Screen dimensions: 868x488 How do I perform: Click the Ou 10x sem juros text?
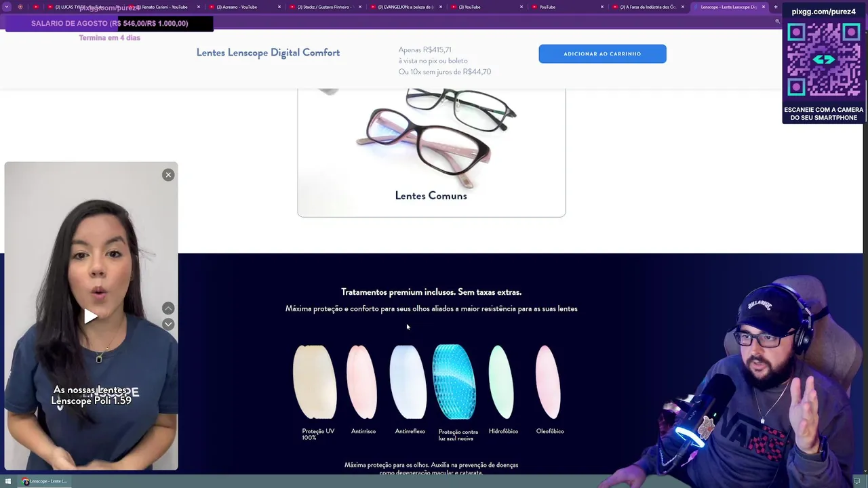pos(445,72)
